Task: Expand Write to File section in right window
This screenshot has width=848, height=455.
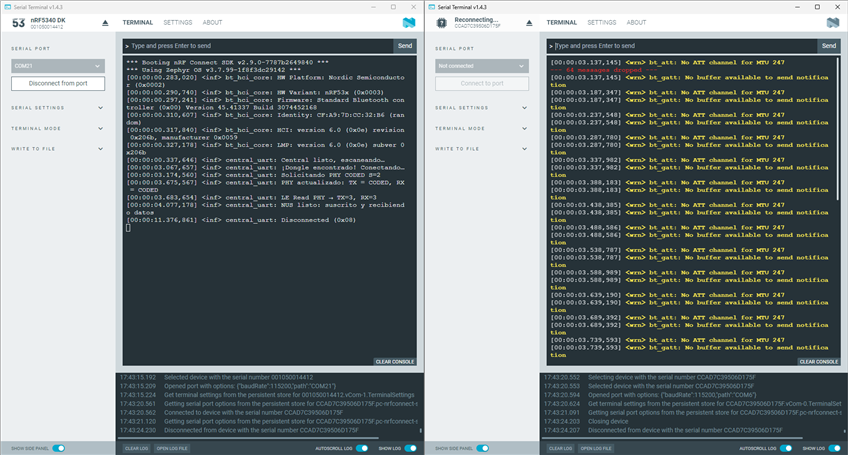Action: pyautogui.click(x=481, y=149)
